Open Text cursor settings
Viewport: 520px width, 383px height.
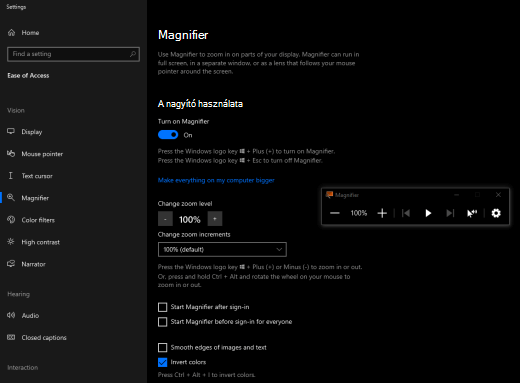37,176
